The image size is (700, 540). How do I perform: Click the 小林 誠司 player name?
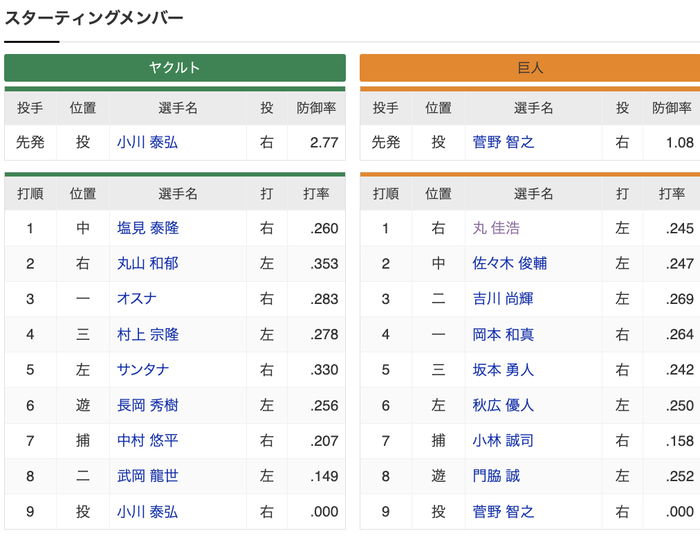(503, 440)
